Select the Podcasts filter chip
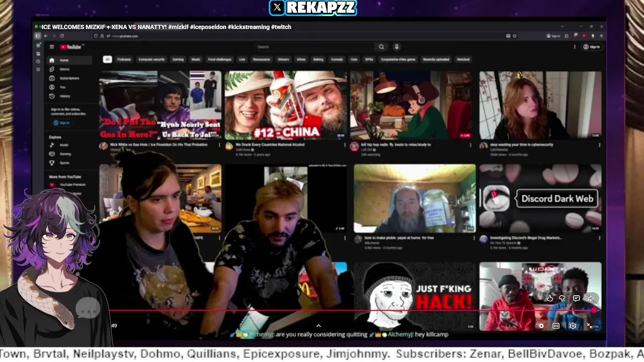Image resolution: width=644 pixels, height=362 pixels. (124, 59)
